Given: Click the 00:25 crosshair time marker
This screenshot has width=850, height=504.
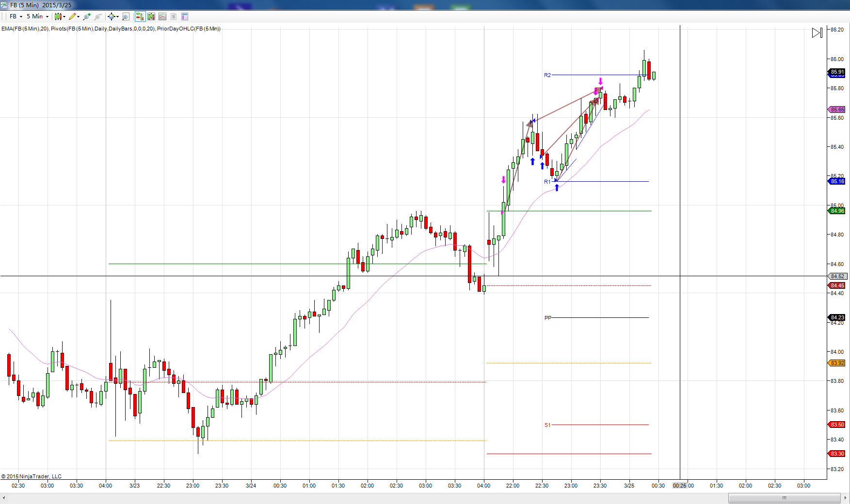Looking at the screenshot, I should click(x=680, y=486).
